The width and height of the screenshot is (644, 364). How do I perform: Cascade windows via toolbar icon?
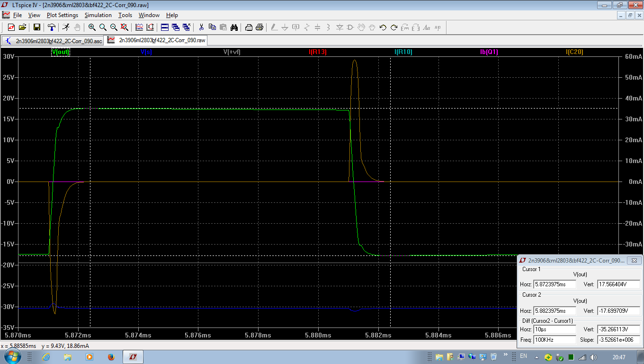(x=176, y=27)
